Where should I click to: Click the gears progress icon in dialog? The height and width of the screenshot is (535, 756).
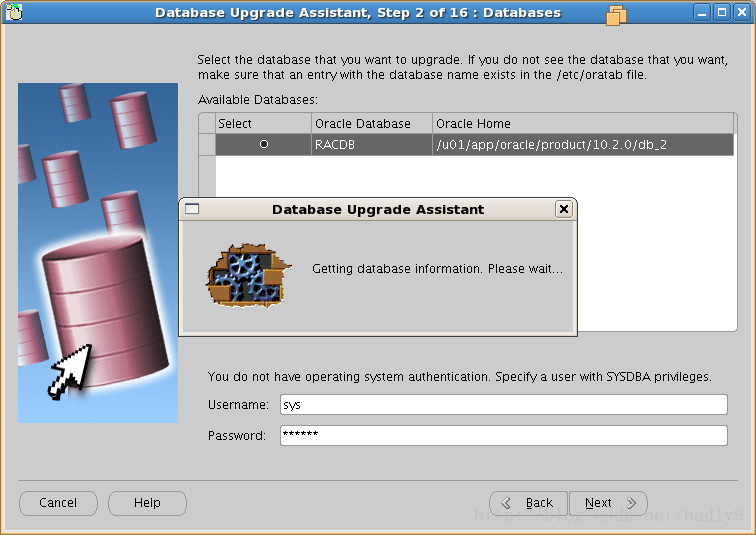pos(249,276)
